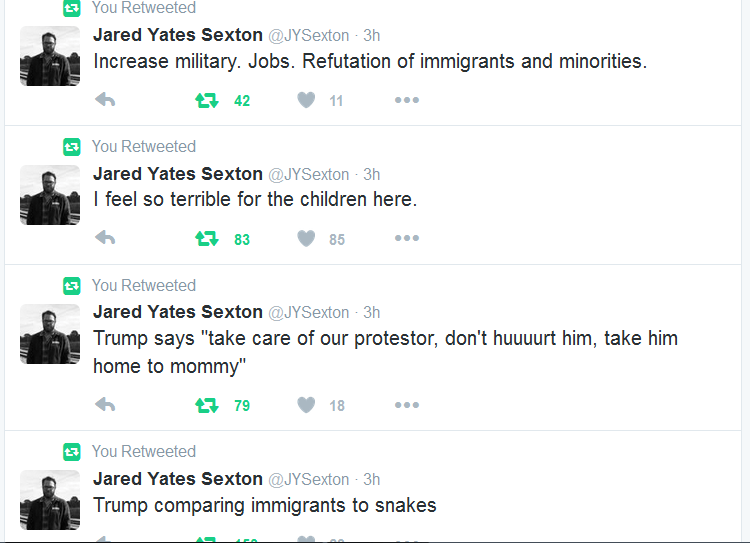Expand more options on "children here" tweet

[406, 238]
